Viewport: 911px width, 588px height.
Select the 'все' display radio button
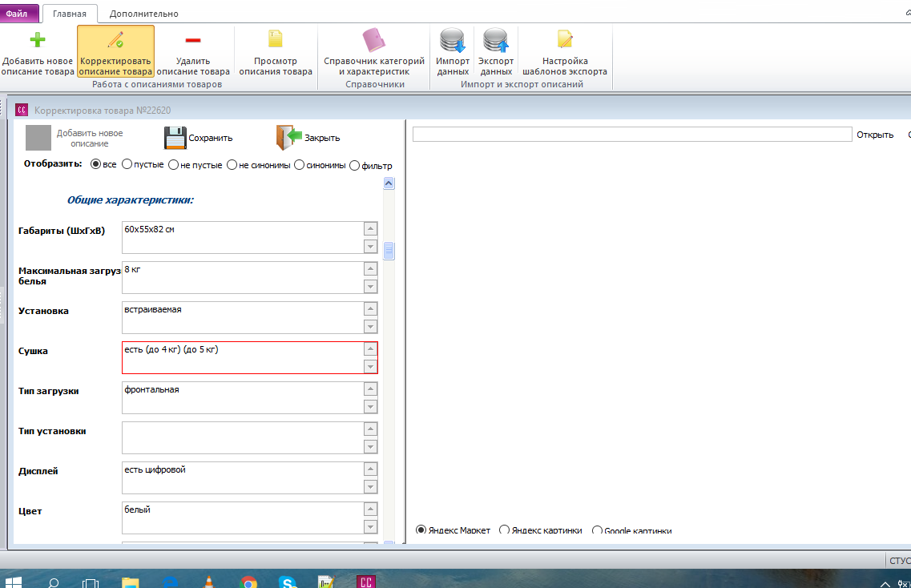96,164
